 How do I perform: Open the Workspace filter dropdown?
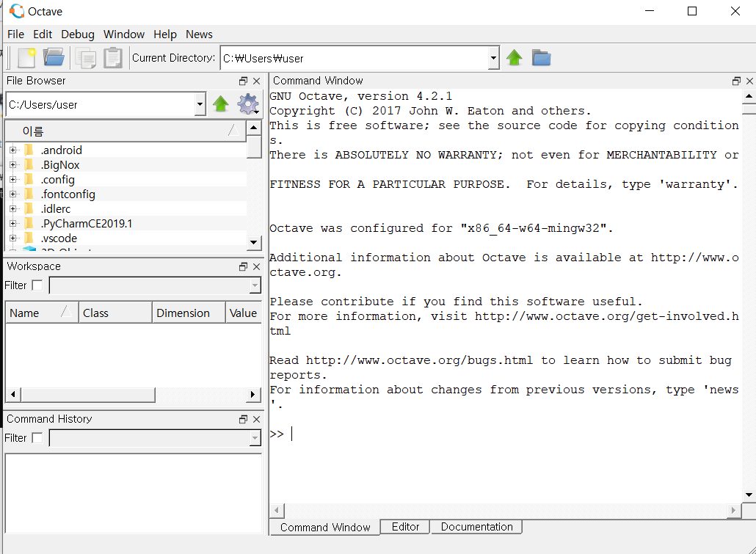255,285
